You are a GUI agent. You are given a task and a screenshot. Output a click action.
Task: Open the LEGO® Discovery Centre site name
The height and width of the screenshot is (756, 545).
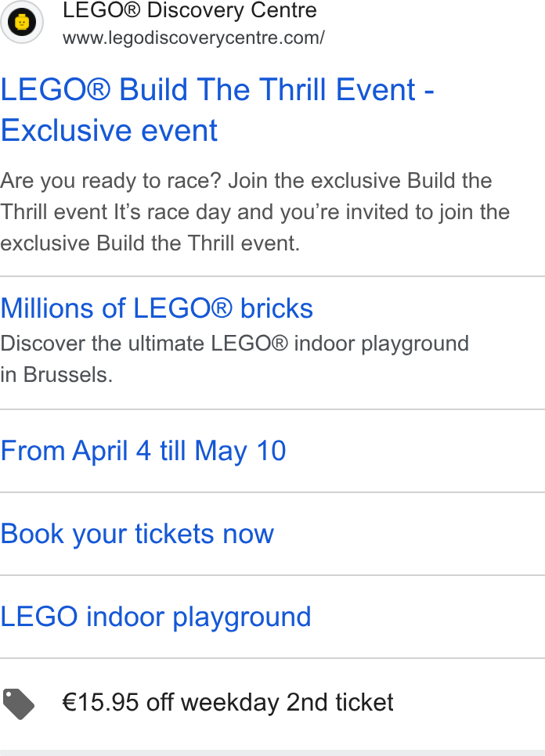[189, 10]
